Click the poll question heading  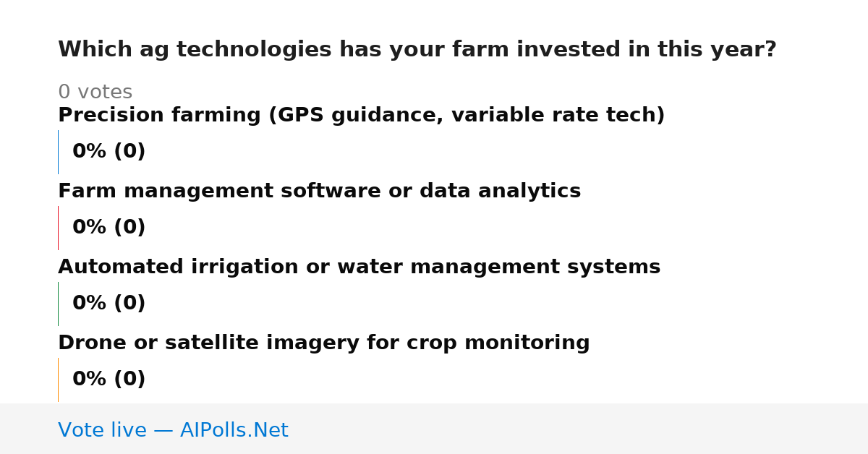click(x=417, y=50)
